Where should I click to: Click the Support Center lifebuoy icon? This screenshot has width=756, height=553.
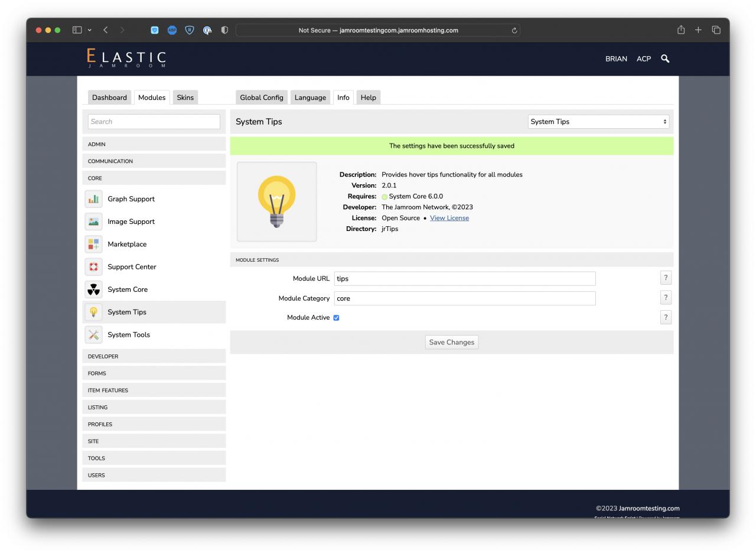(93, 267)
